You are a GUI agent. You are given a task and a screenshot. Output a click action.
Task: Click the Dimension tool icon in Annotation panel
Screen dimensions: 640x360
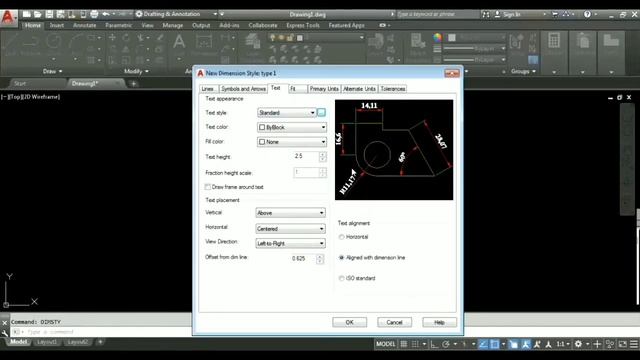click(x=203, y=42)
